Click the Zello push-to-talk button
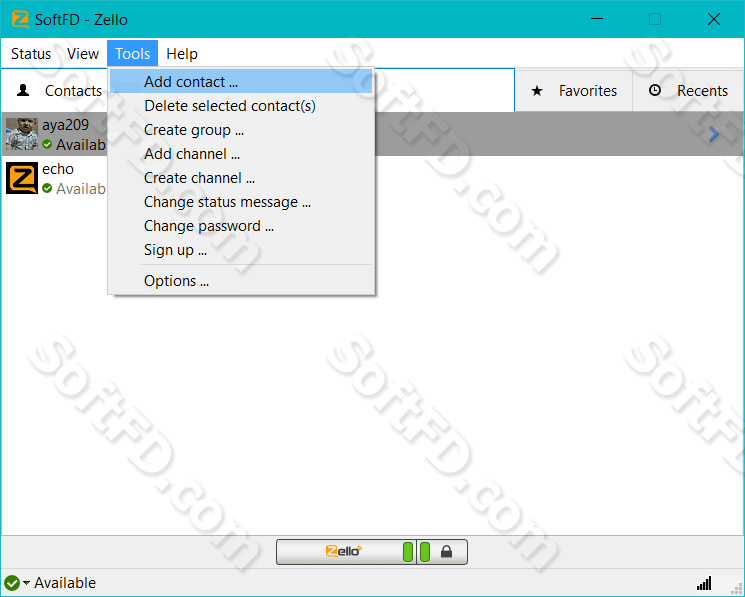745x597 pixels. (346, 552)
